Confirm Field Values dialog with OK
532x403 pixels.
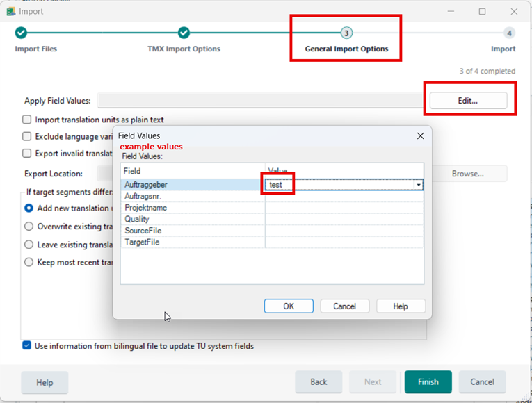click(x=289, y=306)
